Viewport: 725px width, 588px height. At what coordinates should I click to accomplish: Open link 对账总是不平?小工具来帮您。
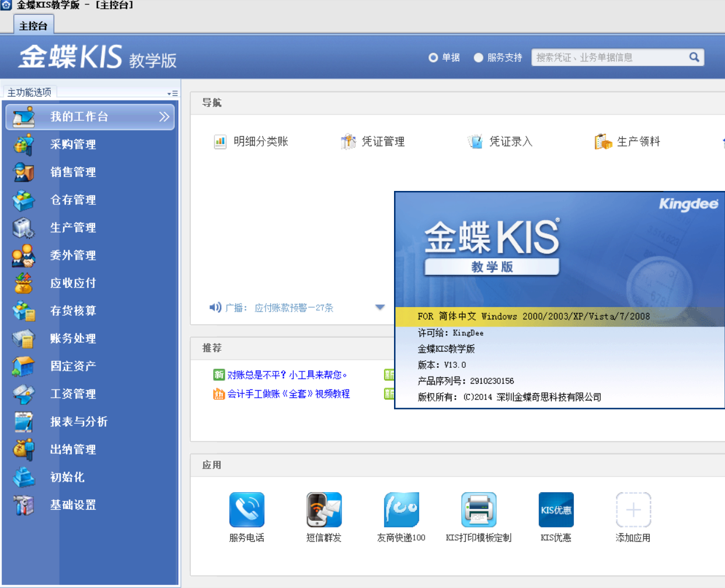(x=287, y=375)
